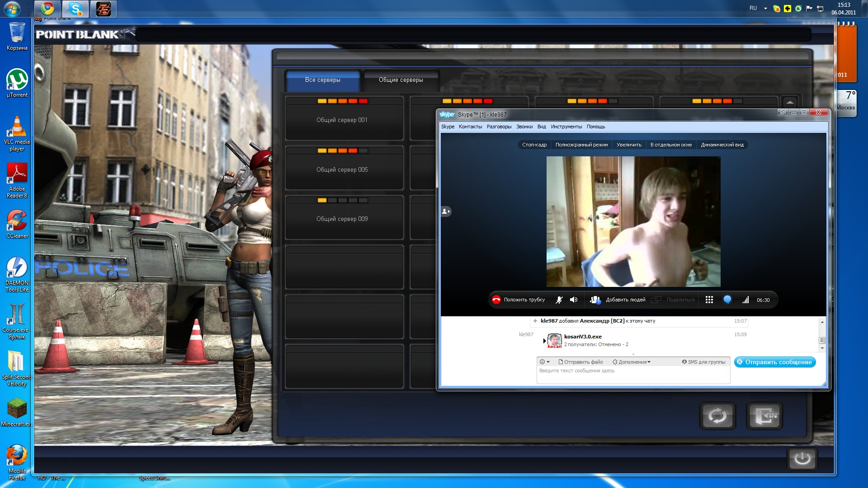Image resolution: width=868 pixels, height=488 pixels.
Task: Open the Дополнения dropdown
Action: [x=632, y=362]
